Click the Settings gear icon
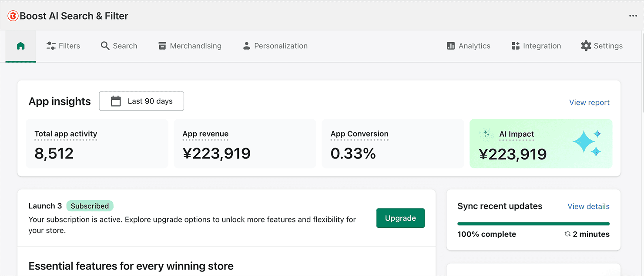 pos(586,46)
